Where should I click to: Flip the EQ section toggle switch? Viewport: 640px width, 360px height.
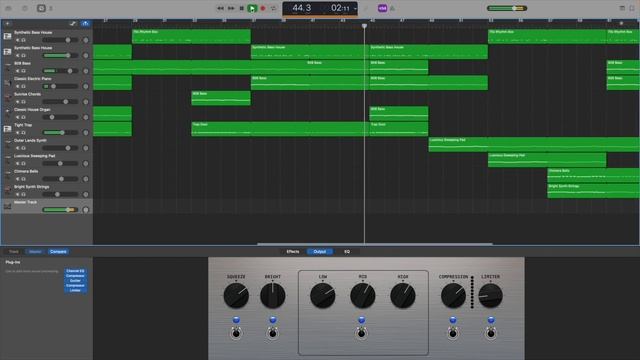361,333
